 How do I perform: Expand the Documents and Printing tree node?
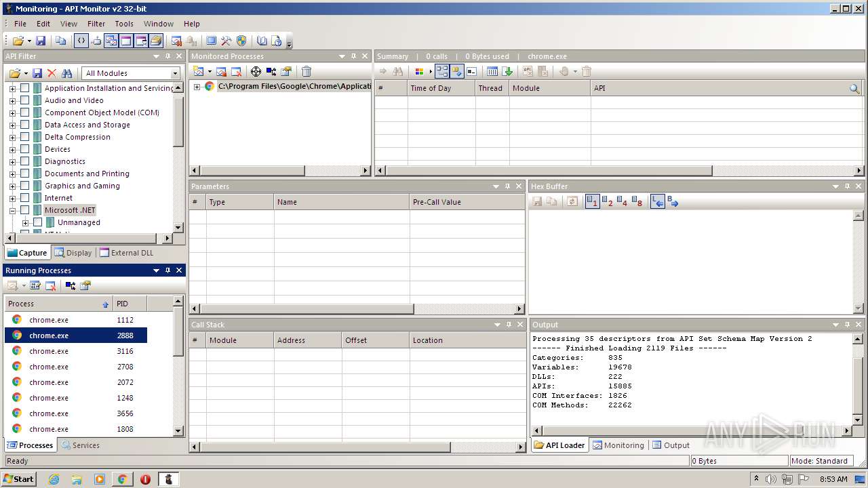pyautogui.click(x=12, y=174)
